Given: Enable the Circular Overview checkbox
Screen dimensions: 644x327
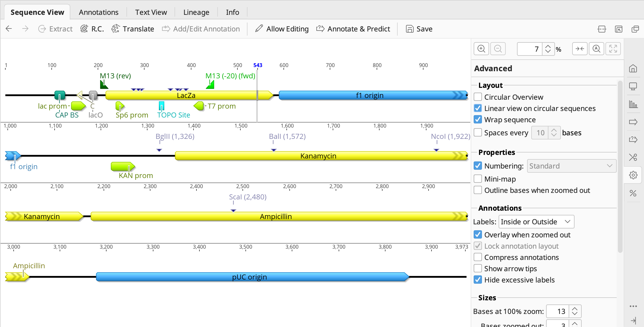Looking at the screenshot, I should 478,97.
